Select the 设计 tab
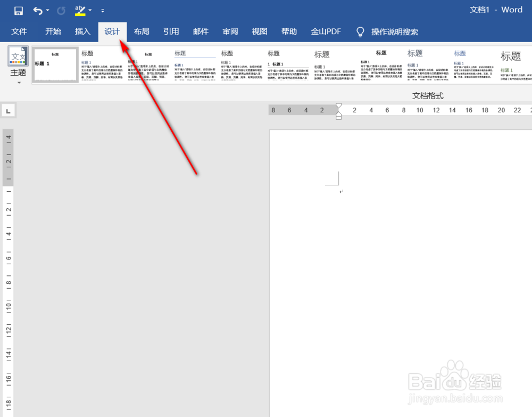 pos(112,31)
